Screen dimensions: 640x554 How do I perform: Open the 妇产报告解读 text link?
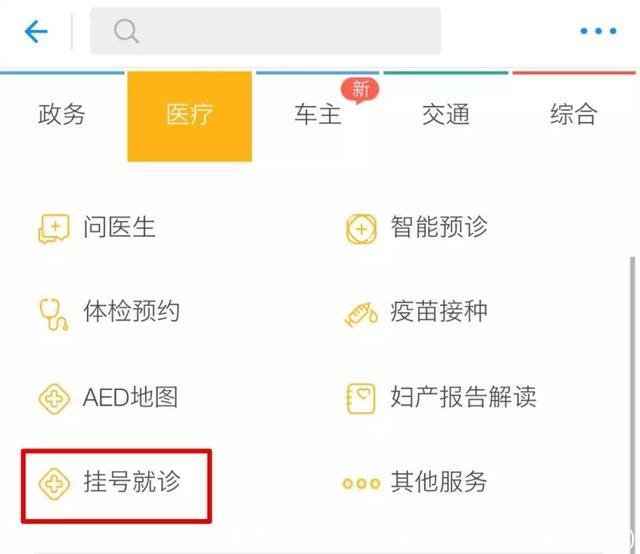[x=463, y=397]
